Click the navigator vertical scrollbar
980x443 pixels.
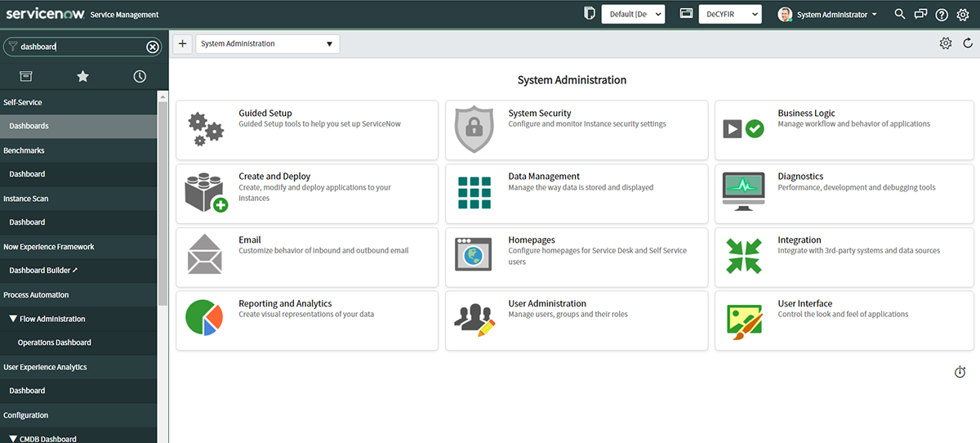[163, 204]
